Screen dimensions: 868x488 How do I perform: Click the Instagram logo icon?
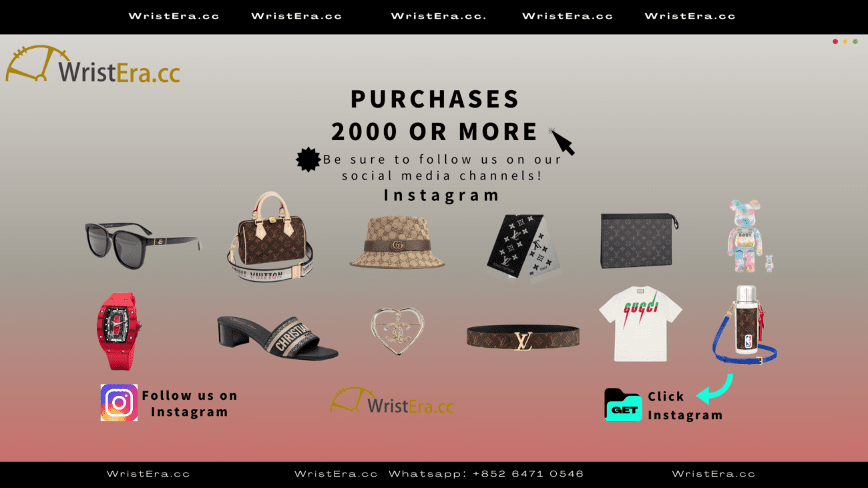[x=119, y=403]
